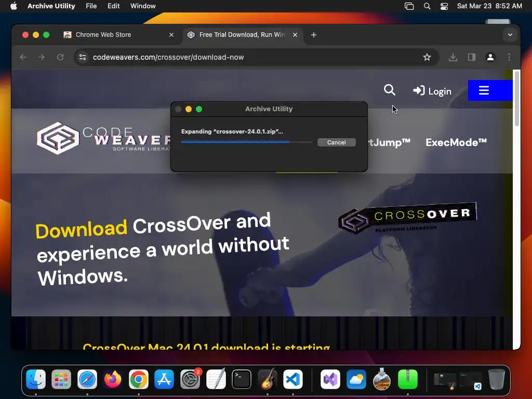Open Control Center in menu bar

pos(444,6)
